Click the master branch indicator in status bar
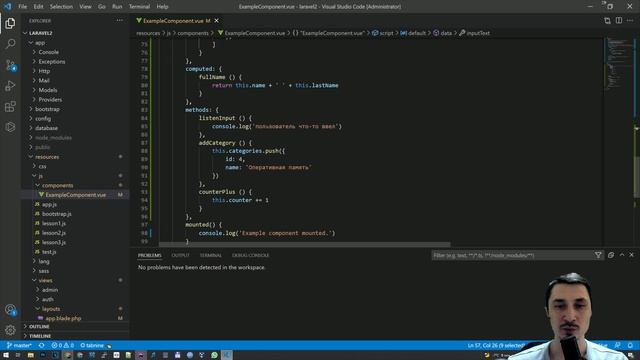 [19, 345]
